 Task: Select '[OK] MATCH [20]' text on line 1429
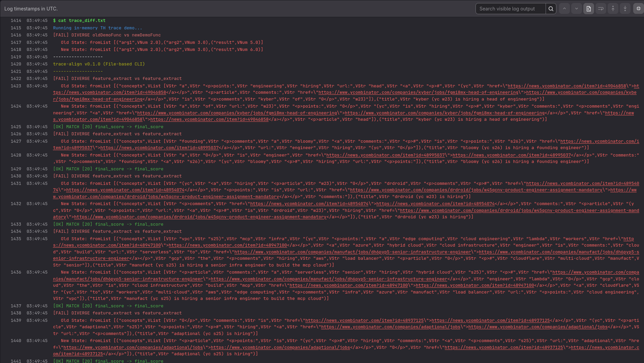(x=72, y=169)
